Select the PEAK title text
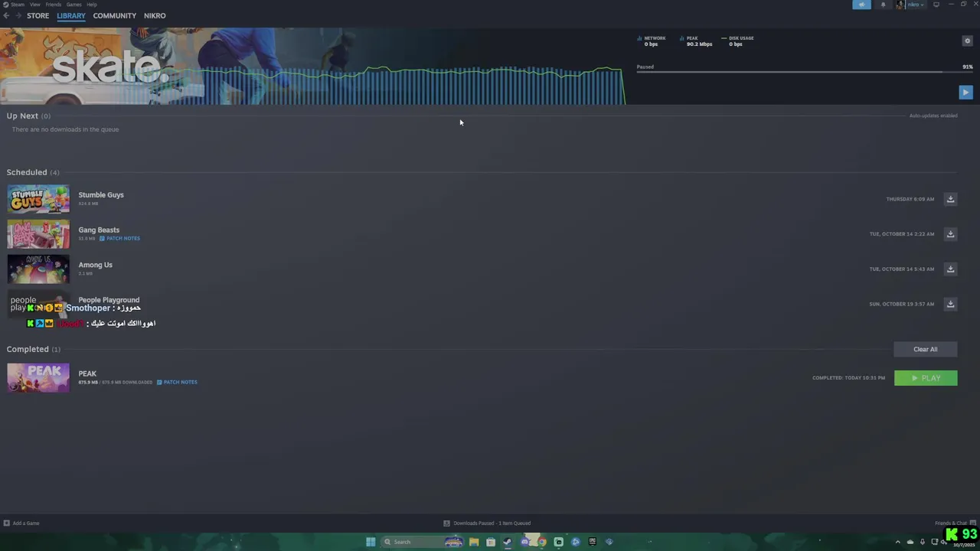 click(87, 374)
